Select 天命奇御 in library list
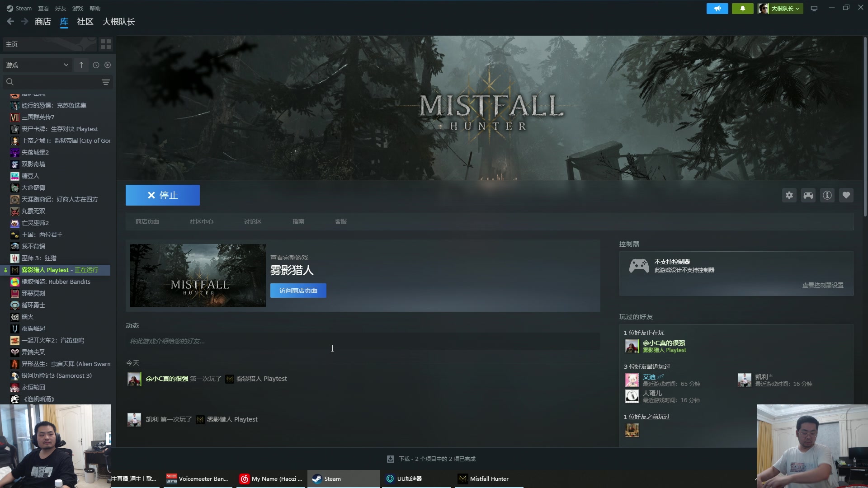The height and width of the screenshot is (488, 868). coord(56,188)
